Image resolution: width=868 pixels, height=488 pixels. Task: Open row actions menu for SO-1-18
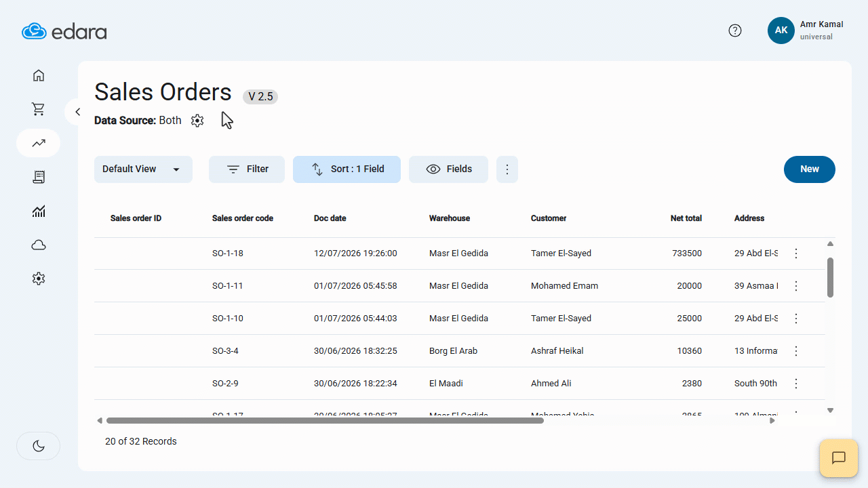click(796, 253)
